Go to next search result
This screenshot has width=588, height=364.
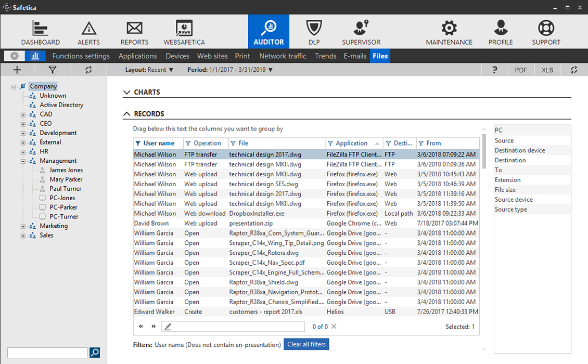click(x=154, y=326)
